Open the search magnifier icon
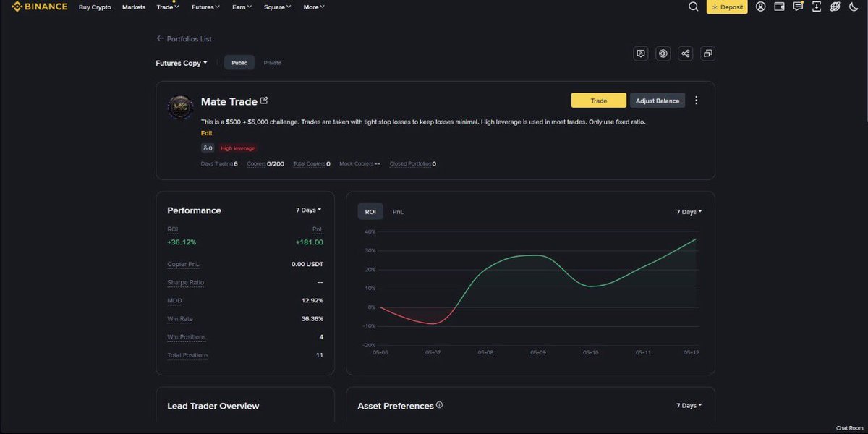 [x=693, y=7]
